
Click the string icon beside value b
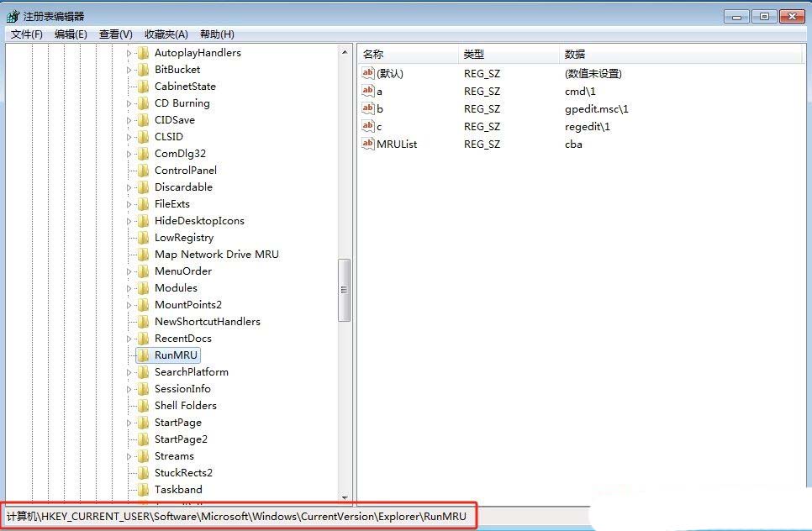point(367,108)
